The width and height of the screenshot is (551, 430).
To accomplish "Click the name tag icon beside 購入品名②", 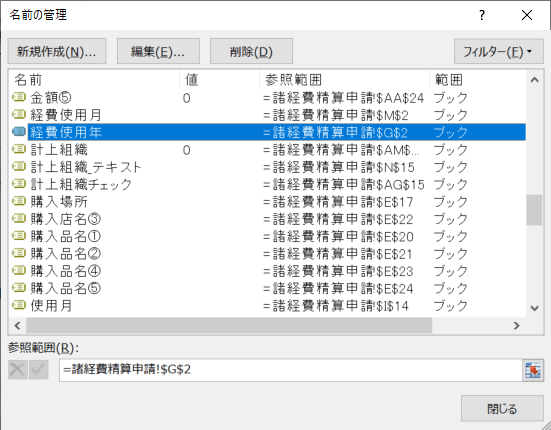I will coord(19,253).
